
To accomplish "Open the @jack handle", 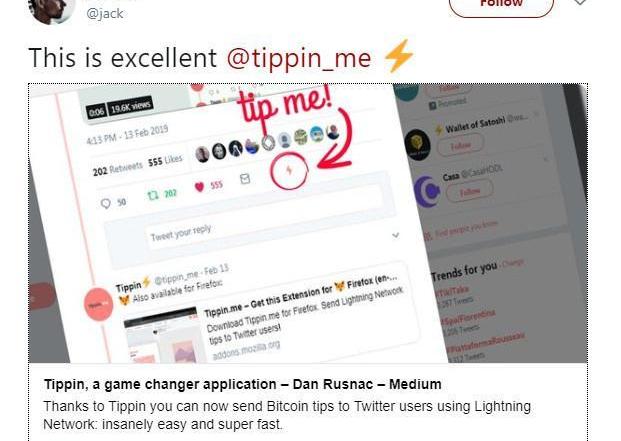I will coord(105,13).
